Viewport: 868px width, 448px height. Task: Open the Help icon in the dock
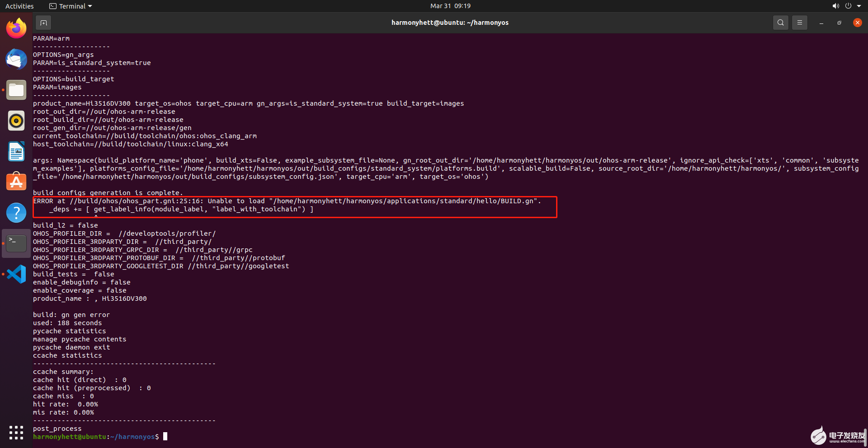click(16, 212)
